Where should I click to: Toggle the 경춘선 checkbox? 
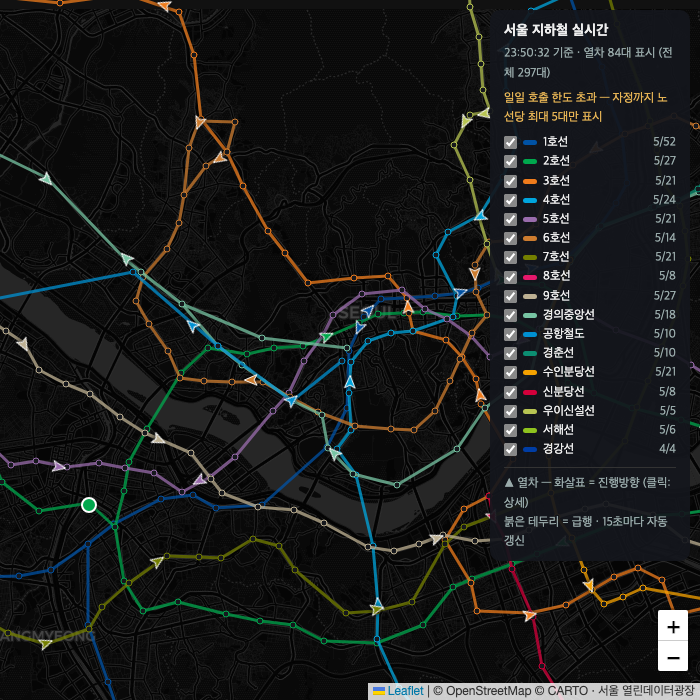(x=510, y=353)
